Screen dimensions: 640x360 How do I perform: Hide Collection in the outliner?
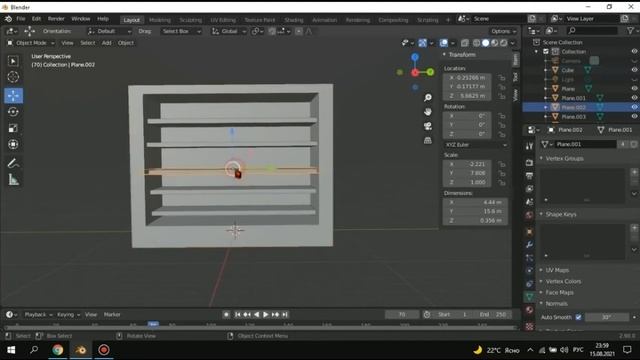tap(634, 51)
